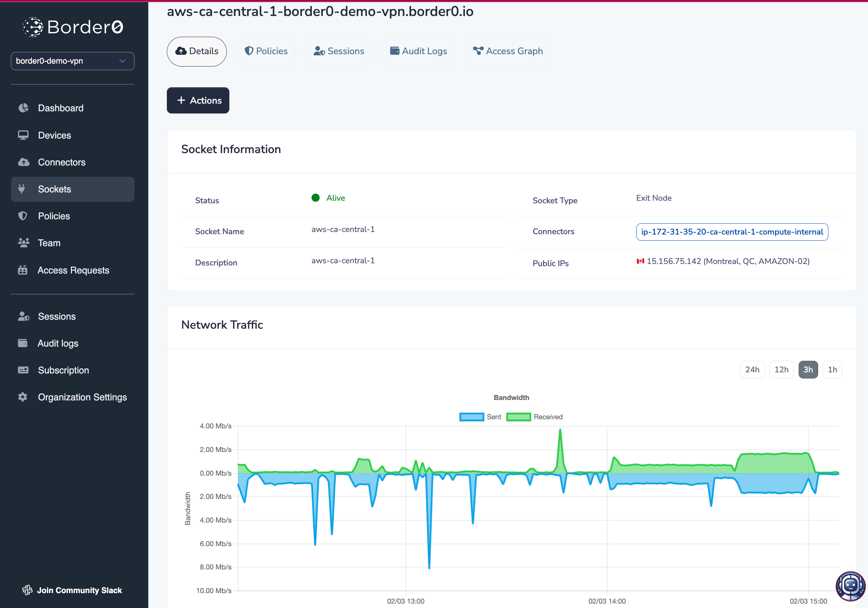The width and height of the screenshot is (868, 608).
Task: Switch to the Policies tab label
Action: 272,51
